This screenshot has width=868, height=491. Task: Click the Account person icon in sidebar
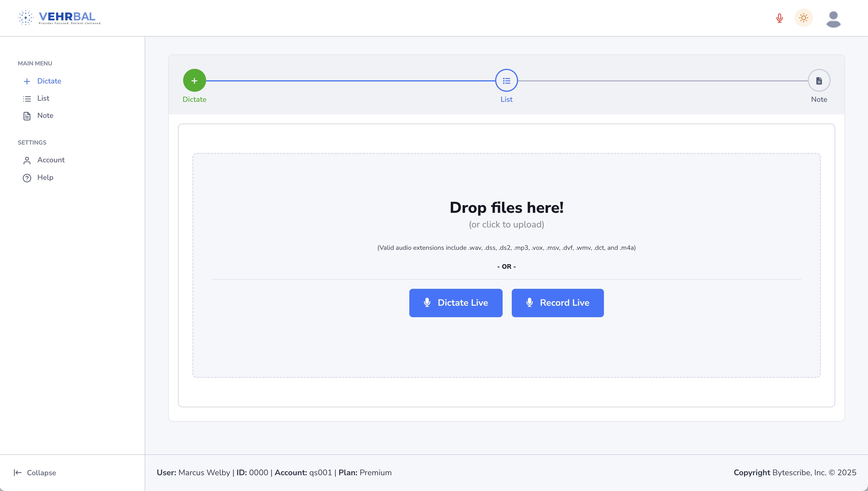(x=27, y=161)
